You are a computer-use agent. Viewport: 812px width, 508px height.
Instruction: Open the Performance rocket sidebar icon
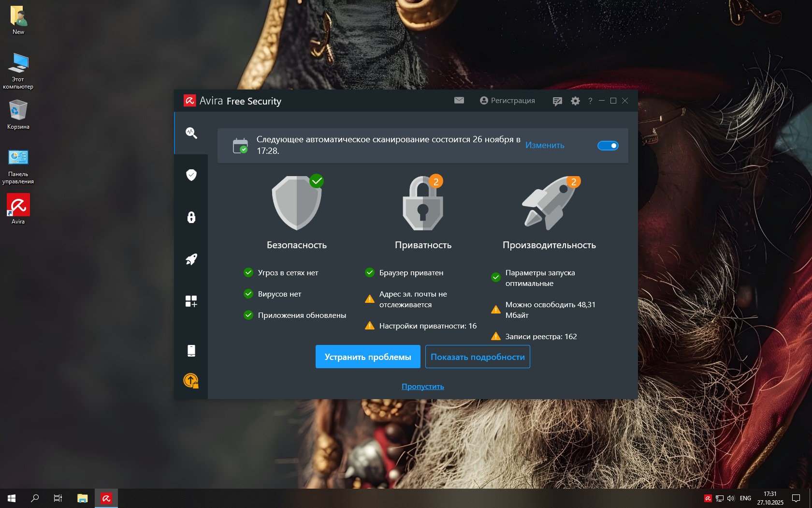pyautogui.click(x=191, y=259)
